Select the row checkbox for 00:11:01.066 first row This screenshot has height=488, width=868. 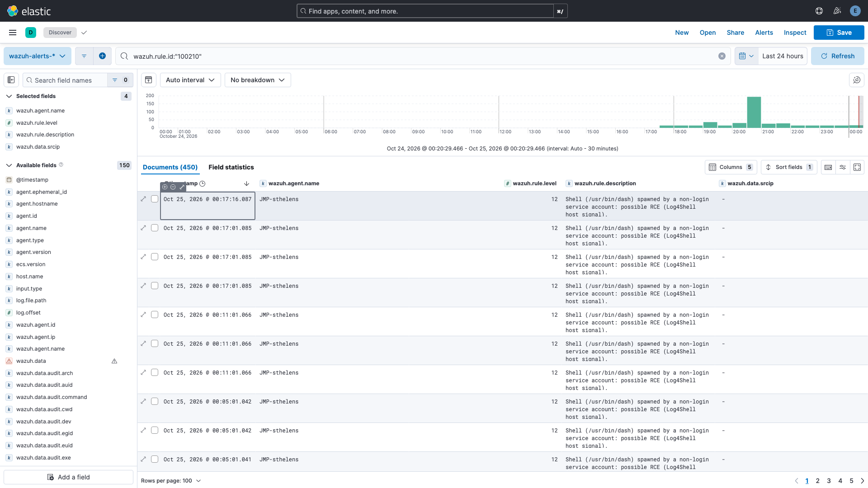[155, 314]
